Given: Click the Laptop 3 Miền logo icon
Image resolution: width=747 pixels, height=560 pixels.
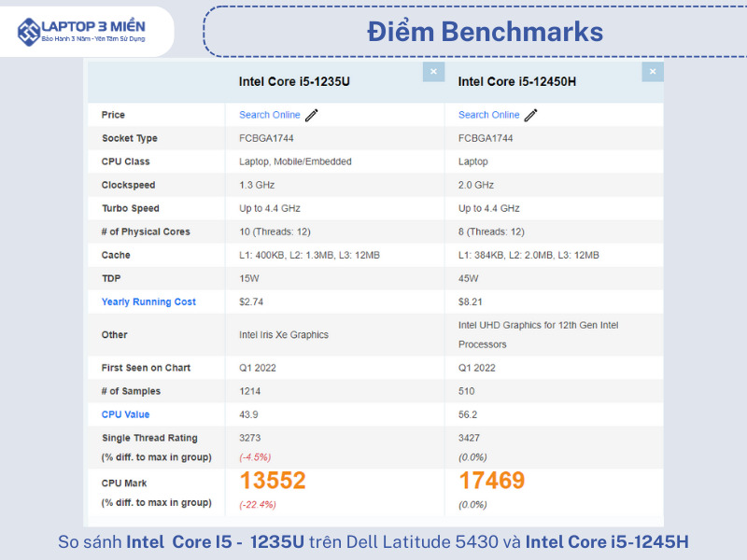Looking at the screenshot, I should click(x=29, y=31).
